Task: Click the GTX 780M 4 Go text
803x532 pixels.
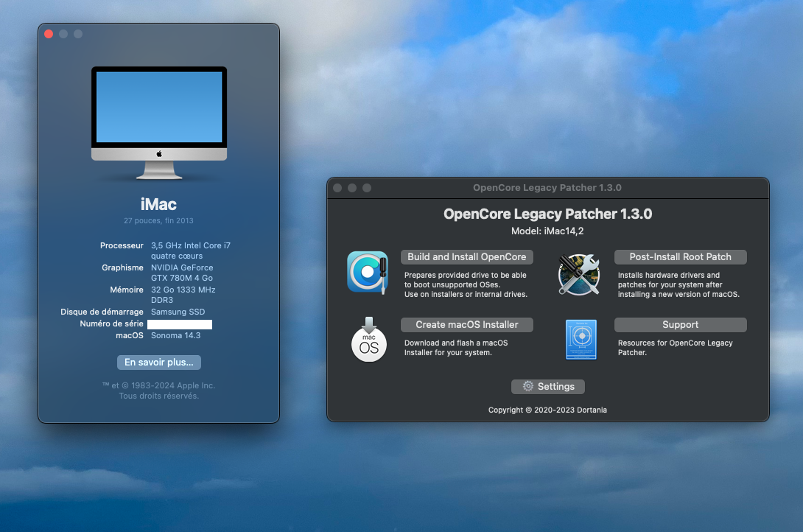Action: coord(182,278)
